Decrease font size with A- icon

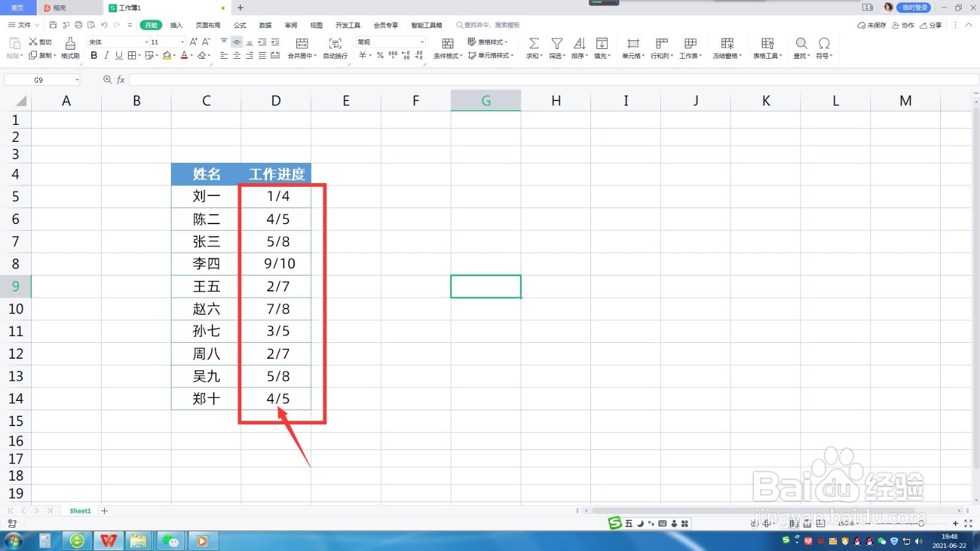[206, 42]
